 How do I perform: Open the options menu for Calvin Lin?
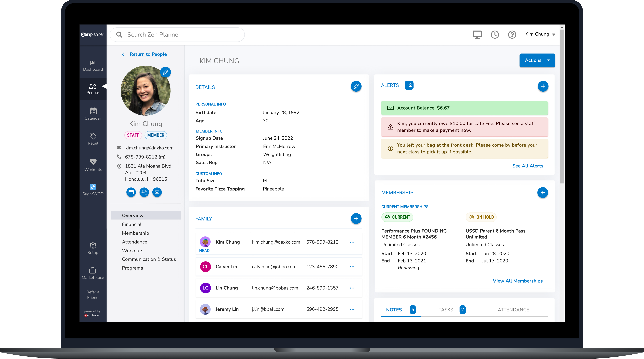tap(352, 267)
